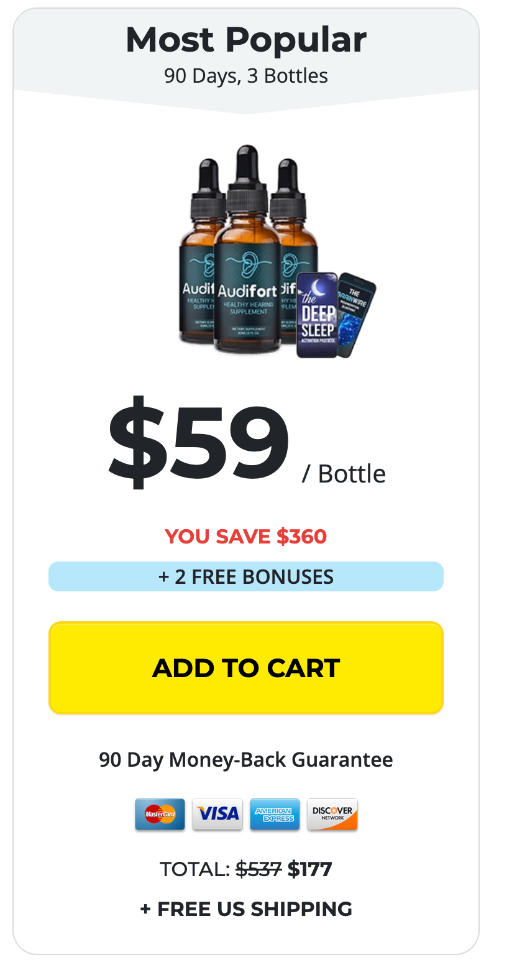517x980 pixels.
Task: Click the MasterCard payment icon
Action: click(160, 814)
